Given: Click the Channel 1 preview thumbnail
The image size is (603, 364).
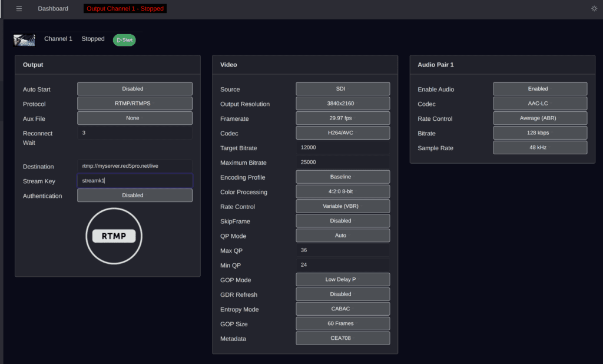Looking at the screenshot, I should (x=24, y=39).
